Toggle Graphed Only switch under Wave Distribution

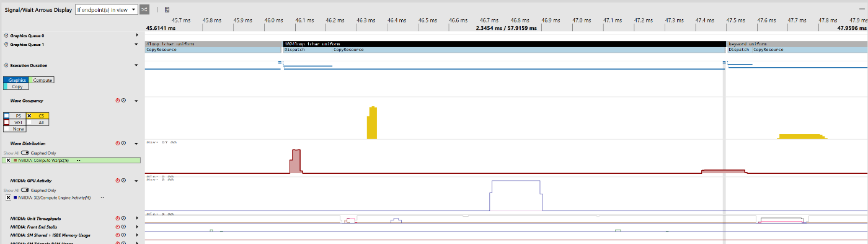[25, 153]
